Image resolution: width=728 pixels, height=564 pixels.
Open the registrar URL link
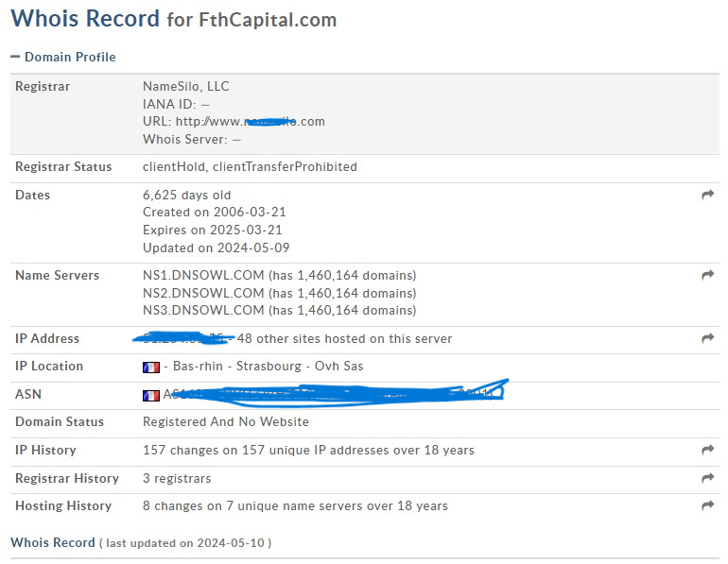tap(251, 122)
